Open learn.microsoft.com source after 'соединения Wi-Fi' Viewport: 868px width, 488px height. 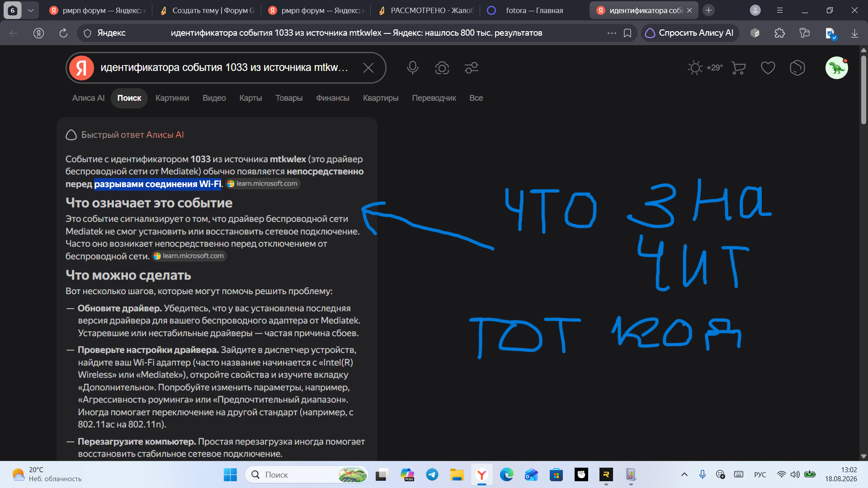263,184
